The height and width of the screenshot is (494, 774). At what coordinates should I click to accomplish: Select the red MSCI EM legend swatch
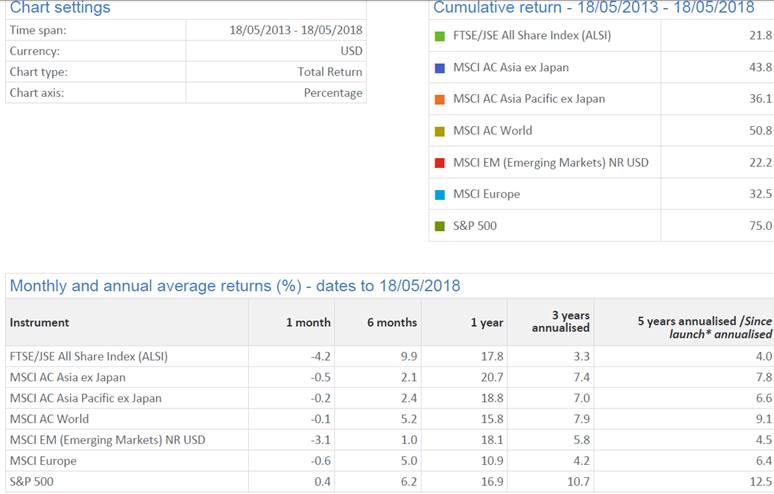click(439, 162)
